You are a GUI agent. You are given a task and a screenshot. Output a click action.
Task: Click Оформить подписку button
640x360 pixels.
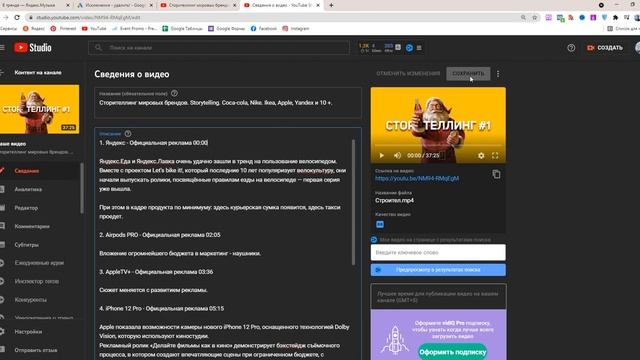452,352
